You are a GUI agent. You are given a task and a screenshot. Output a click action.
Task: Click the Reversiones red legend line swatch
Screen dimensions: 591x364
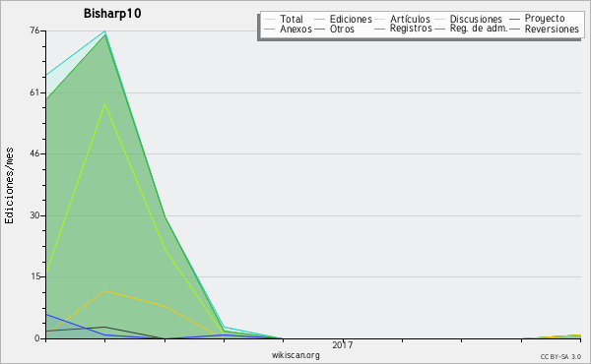coord(515,29)
